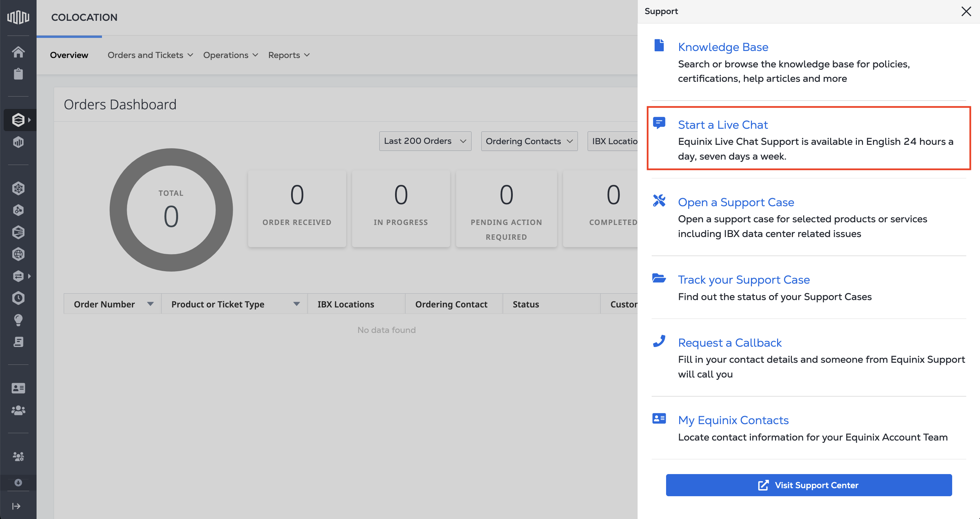This screenshot has height=519, width=980.
Task: Expand the Orders and Tickets menu
Action: [150, 55]
